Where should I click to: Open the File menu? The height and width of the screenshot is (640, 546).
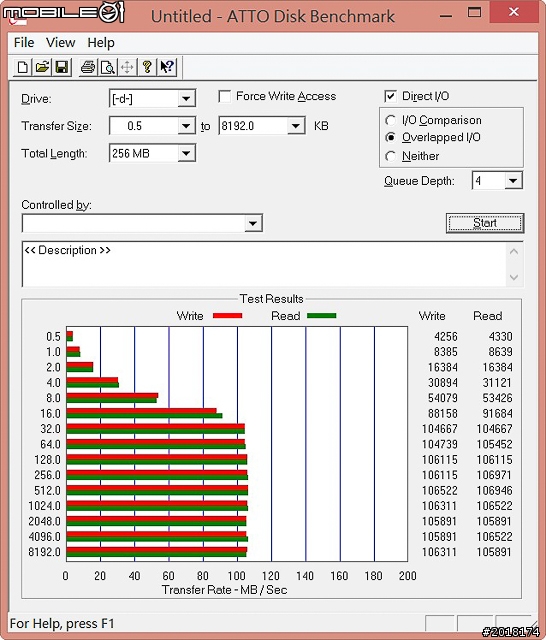click(24, 42)
